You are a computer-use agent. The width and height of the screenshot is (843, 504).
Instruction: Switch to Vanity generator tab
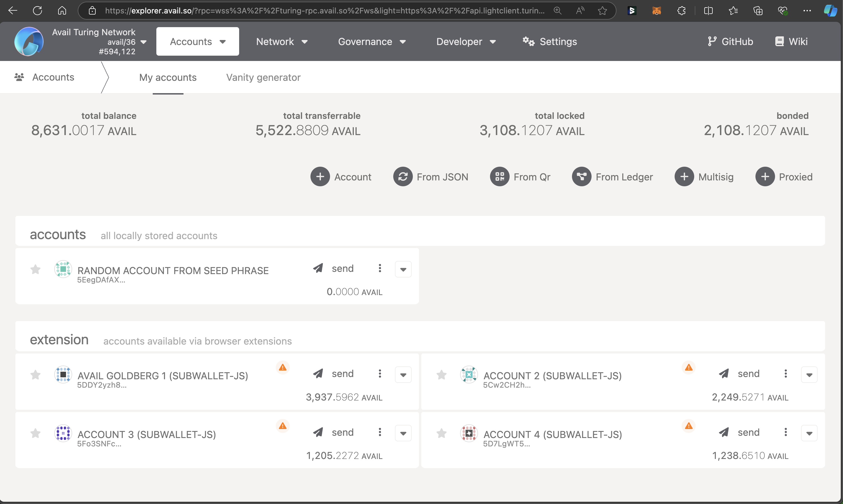(263, 77)
